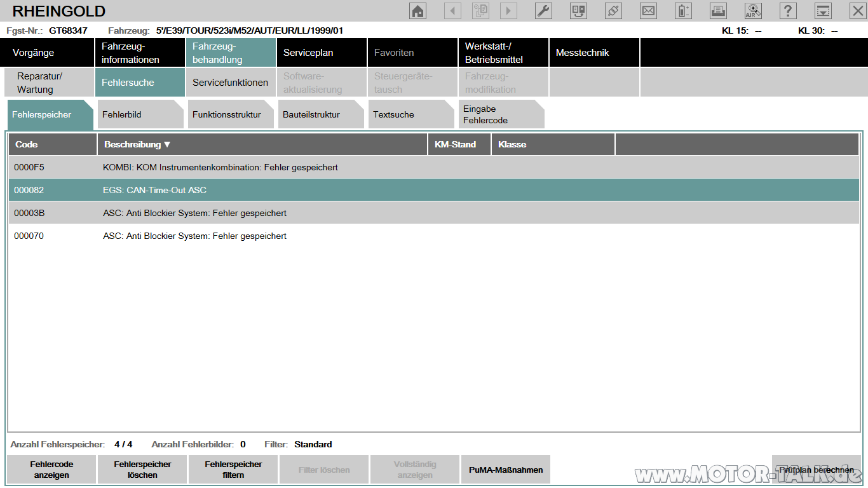Screen dimensions: 868x488
Task: Sort by the Beschreibung column header
Action: (x=262, y=144)
